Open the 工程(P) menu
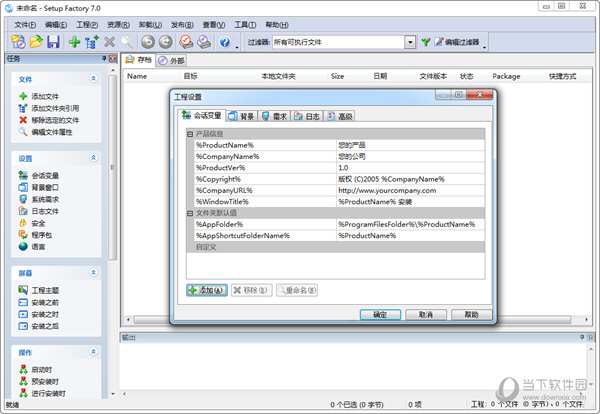This screenshot has height=414, width=600. click(87, 25)
